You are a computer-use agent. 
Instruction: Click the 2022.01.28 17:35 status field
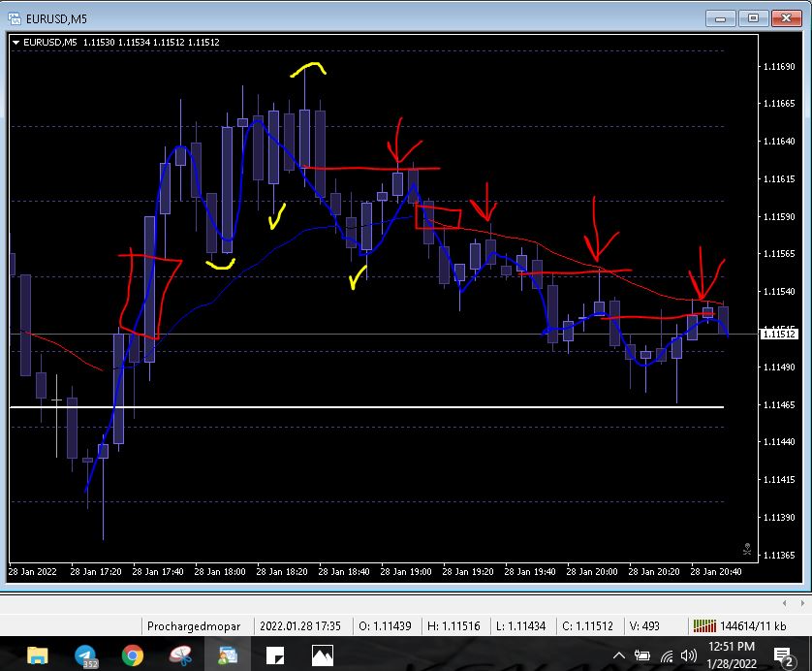tap(300, 626)
